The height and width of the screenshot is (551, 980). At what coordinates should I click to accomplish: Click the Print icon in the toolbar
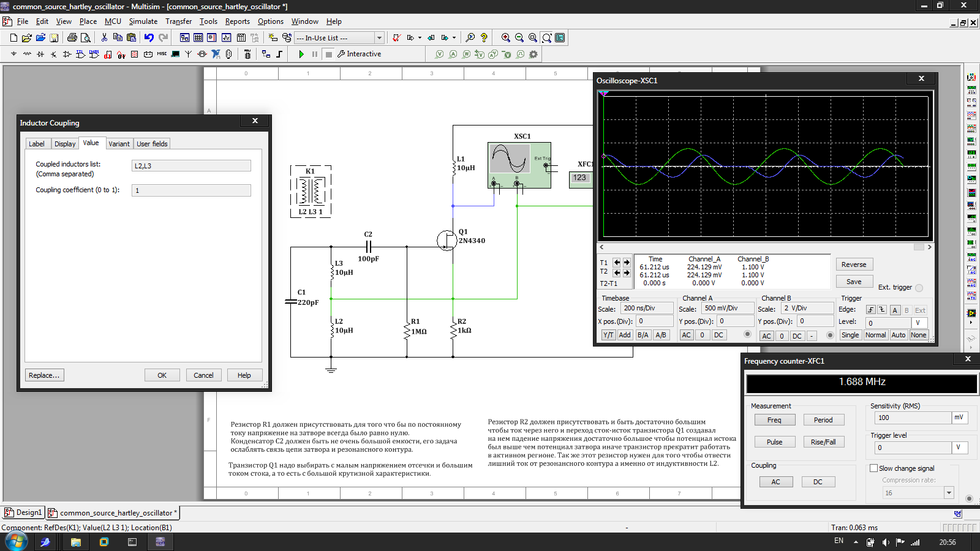click(72, 38)
